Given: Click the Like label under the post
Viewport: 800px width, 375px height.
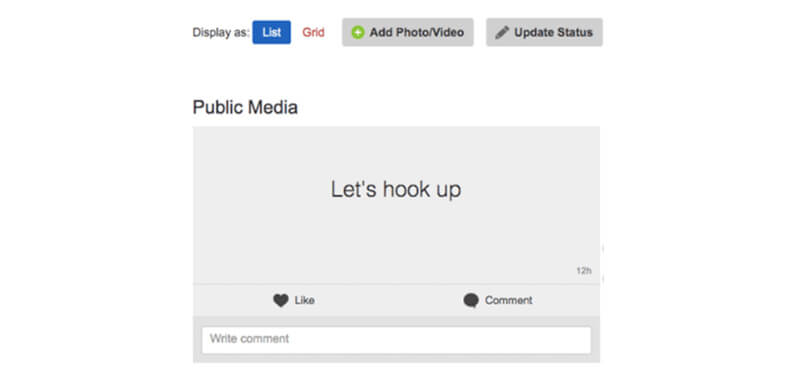Looking at the screenshot, I should (304, 300).
